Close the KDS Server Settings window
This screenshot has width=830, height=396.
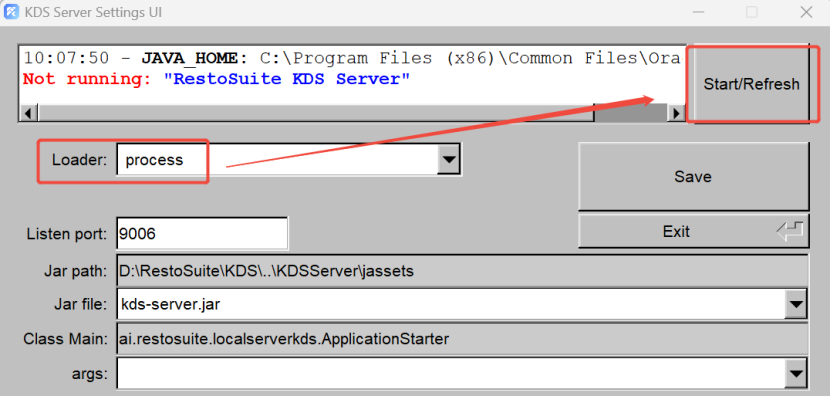coord(806,12)
